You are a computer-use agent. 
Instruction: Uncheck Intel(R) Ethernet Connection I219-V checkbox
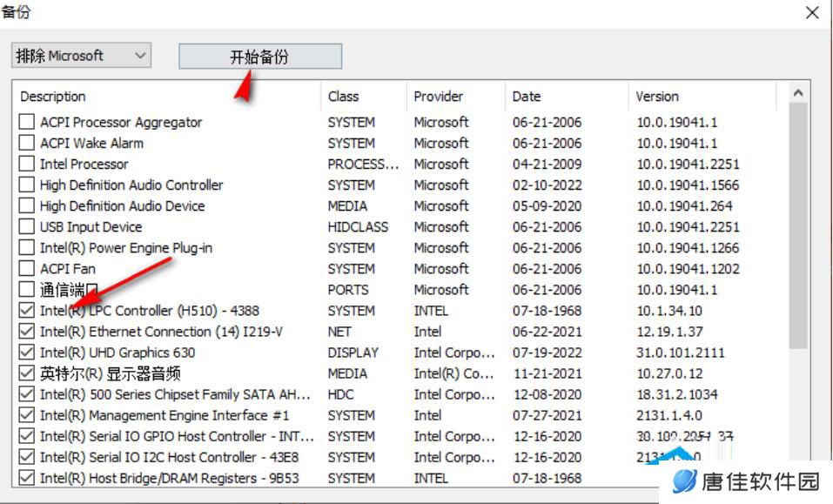tap(27, 332)
